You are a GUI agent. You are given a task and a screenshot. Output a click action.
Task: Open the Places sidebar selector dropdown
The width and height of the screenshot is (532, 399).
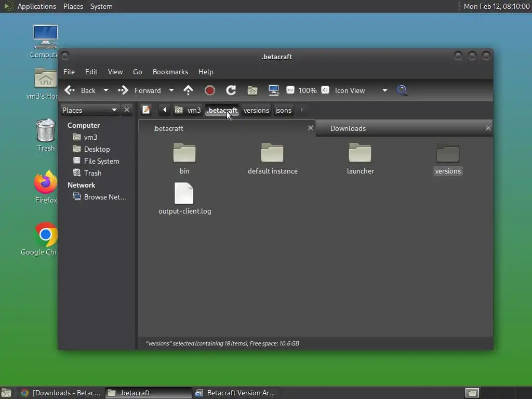coord(89,110)
